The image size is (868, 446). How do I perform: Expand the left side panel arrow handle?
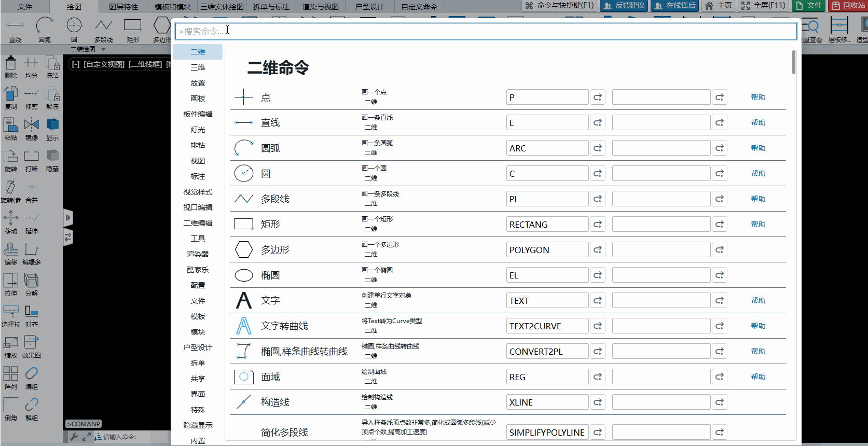tap(68, 218)
